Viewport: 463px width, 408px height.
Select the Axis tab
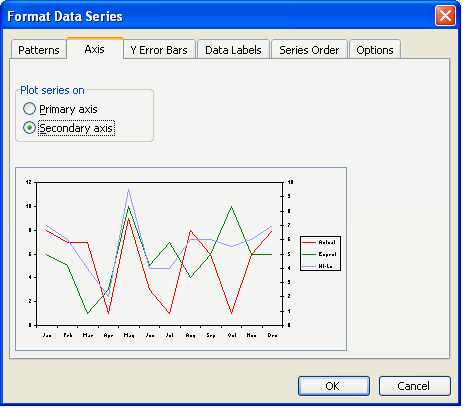click(95, 49)
